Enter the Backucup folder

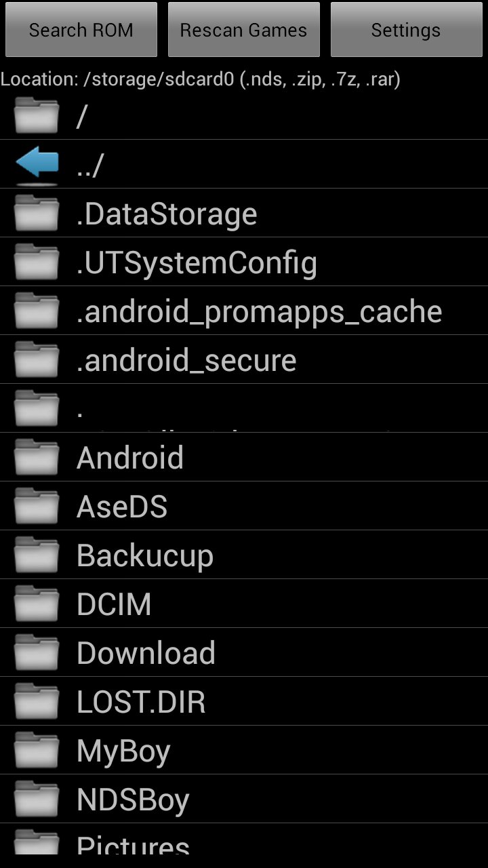(x=145, y=555)
